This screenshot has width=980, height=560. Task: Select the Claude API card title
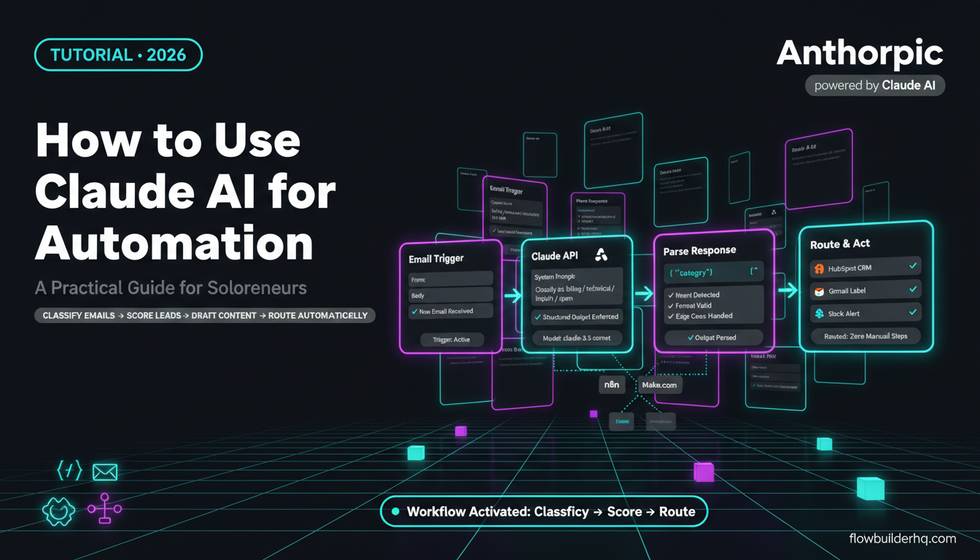(556, 256)
